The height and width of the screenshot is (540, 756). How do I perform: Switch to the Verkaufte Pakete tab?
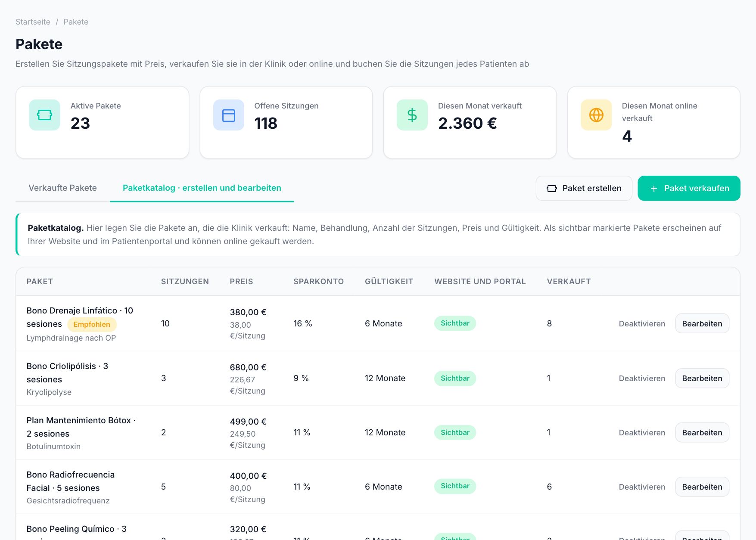click(62, 188)
